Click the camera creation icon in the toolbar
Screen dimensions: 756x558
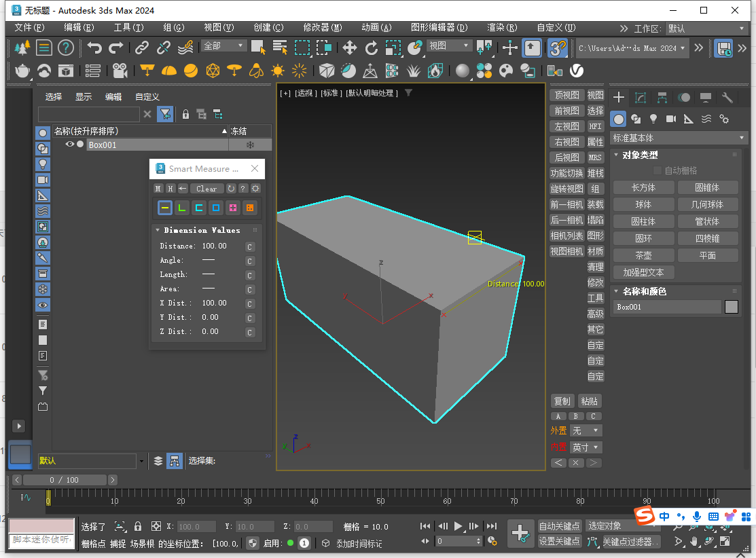tap(118, 69)
